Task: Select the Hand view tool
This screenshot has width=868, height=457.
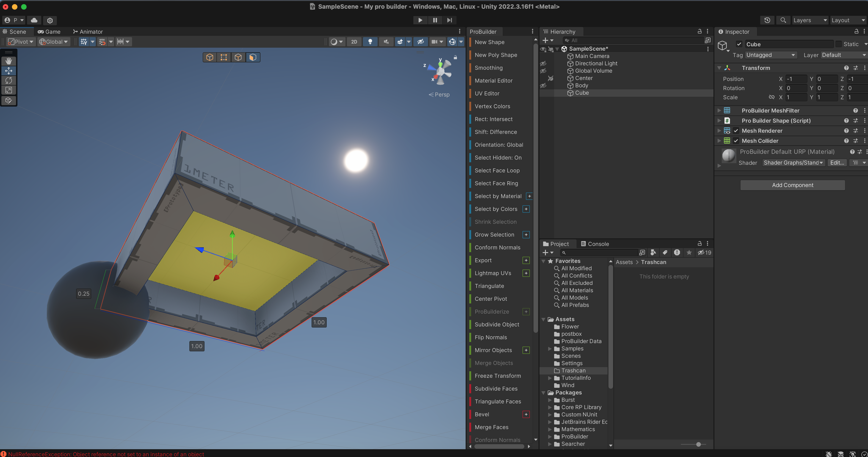Action: [9, 61]
